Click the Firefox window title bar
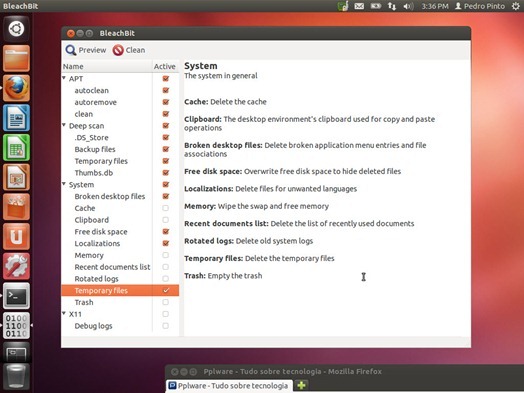 click(344, 372)
